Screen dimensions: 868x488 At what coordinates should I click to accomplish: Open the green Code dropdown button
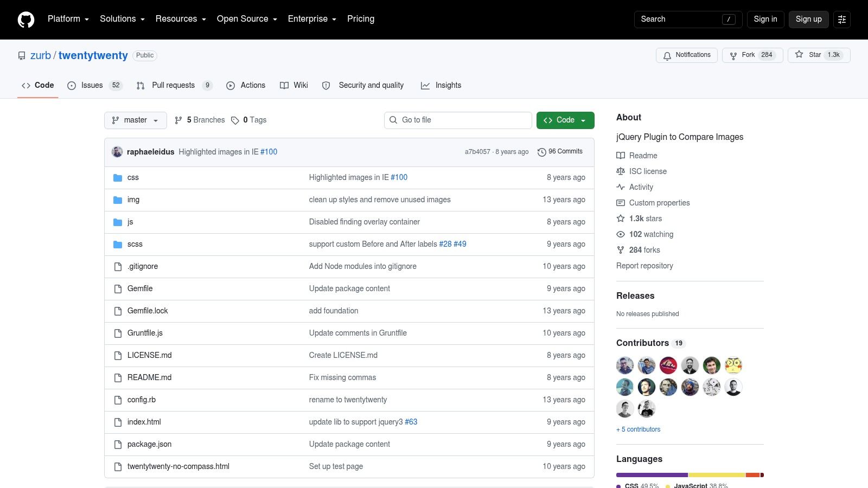point(565,120)
